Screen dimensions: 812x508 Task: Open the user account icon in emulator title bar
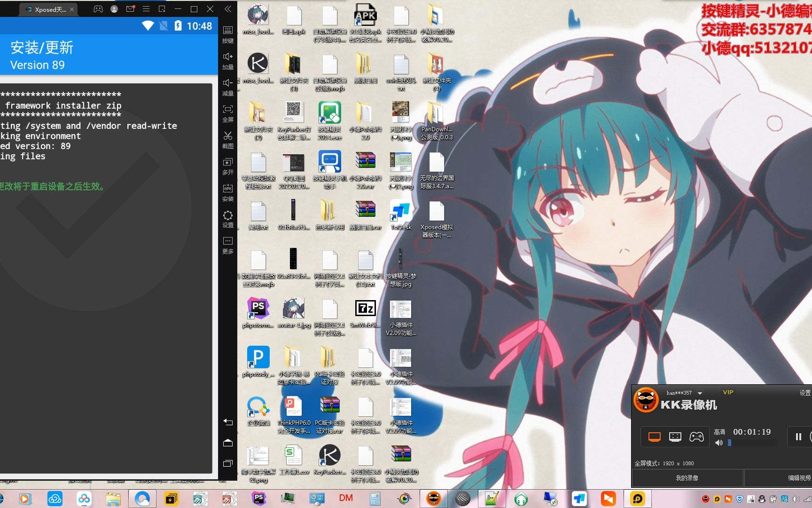pyautogui.click(x=114, y=9)
